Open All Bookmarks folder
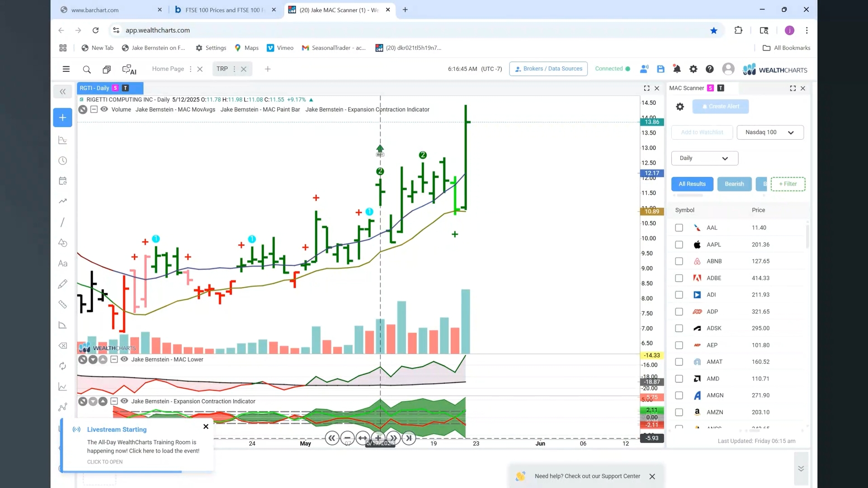This screenshot has width=868, height=488. pyautogui.click(x=787, y=48)
